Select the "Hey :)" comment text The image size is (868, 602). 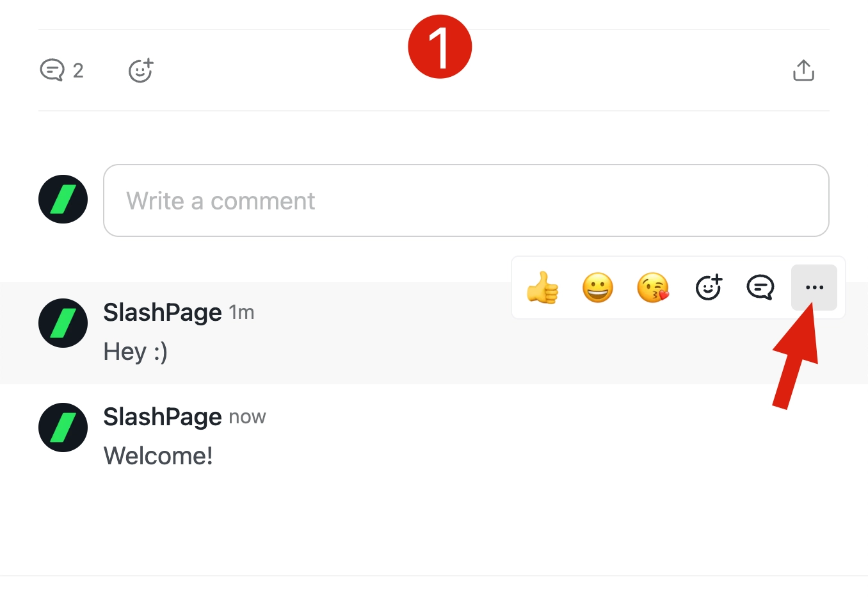coord(136,352)
